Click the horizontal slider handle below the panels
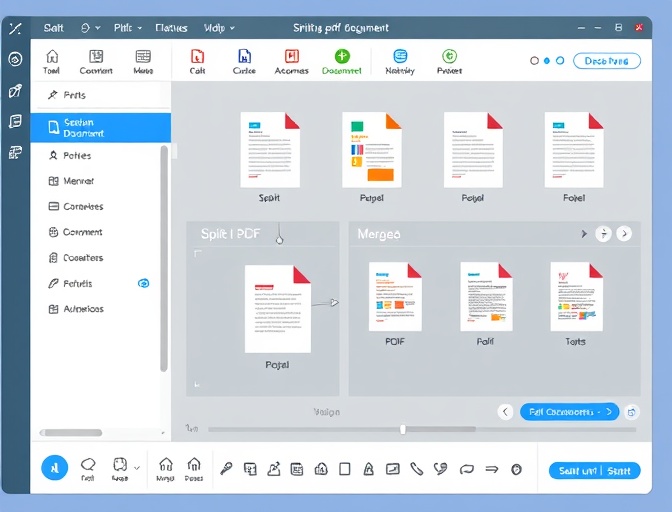This screenshot has width=672, height=512. [403, 429]
